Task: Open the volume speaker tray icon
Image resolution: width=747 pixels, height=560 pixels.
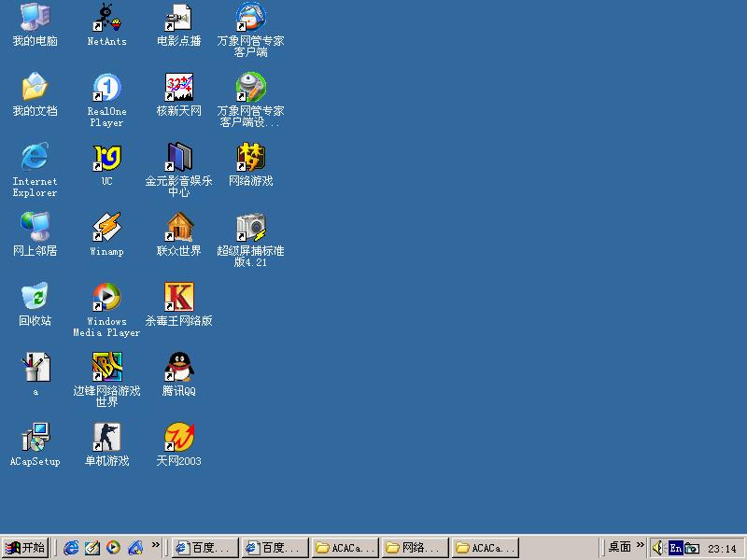Action: [x=658, y=548]
